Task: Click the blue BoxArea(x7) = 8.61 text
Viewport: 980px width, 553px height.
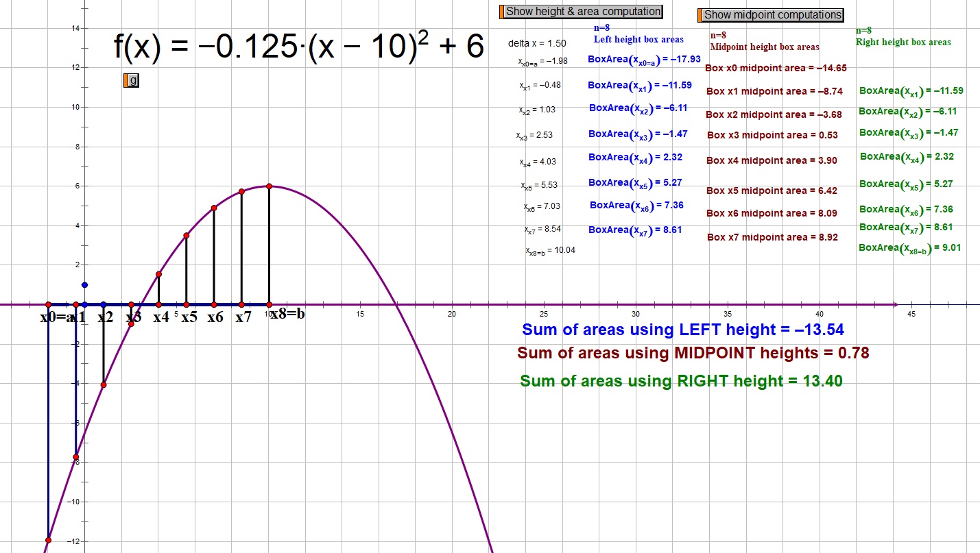Action: pos(635,230)
